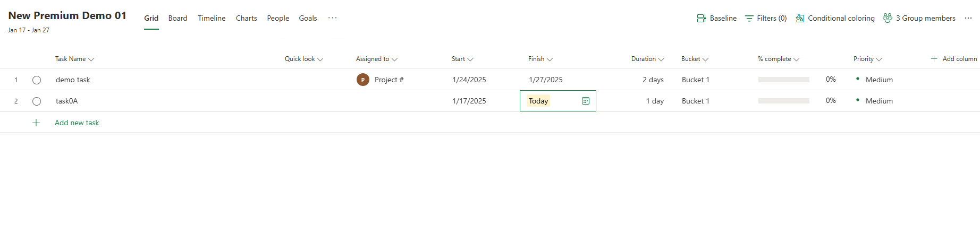Expand the Priority column dropdown

point(879,59)
